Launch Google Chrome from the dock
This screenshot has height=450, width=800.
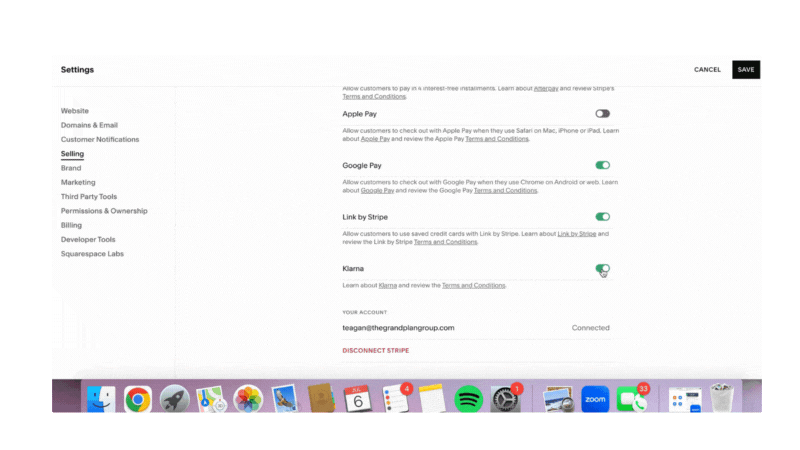tap(138, 399)
